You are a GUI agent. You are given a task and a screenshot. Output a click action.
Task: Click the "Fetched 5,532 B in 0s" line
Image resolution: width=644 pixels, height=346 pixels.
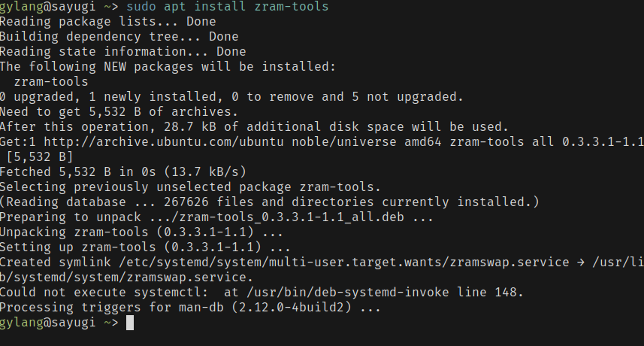(x=122, y=171)
